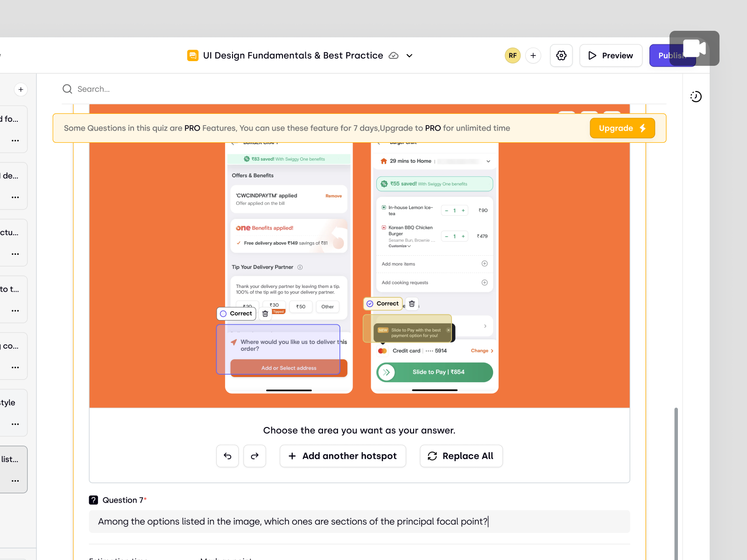This screenshot has height=560, width=747.
Task: Click the vertical scrollbar thumb
Action: click(x=676, y=483)
